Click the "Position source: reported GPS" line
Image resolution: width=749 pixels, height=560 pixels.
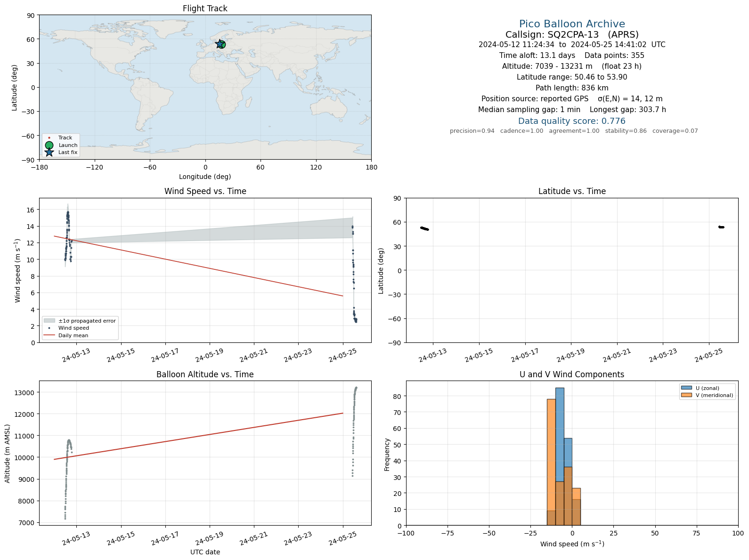tap(572, 99)
